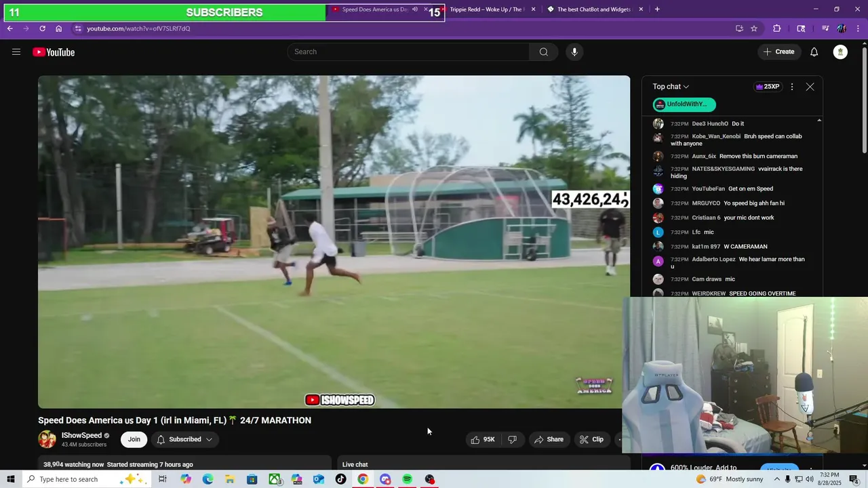
Task: Close the live chat panel
Action: 810,87
